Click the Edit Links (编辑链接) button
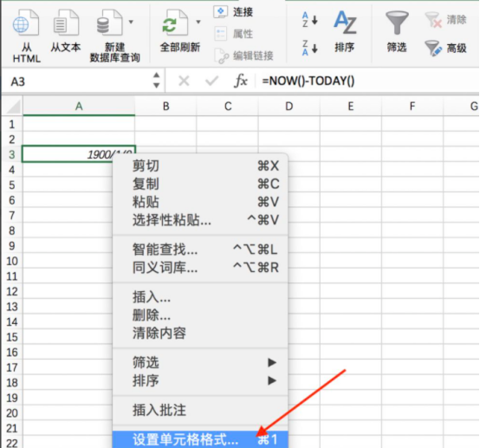 click(x=243, y=55)
